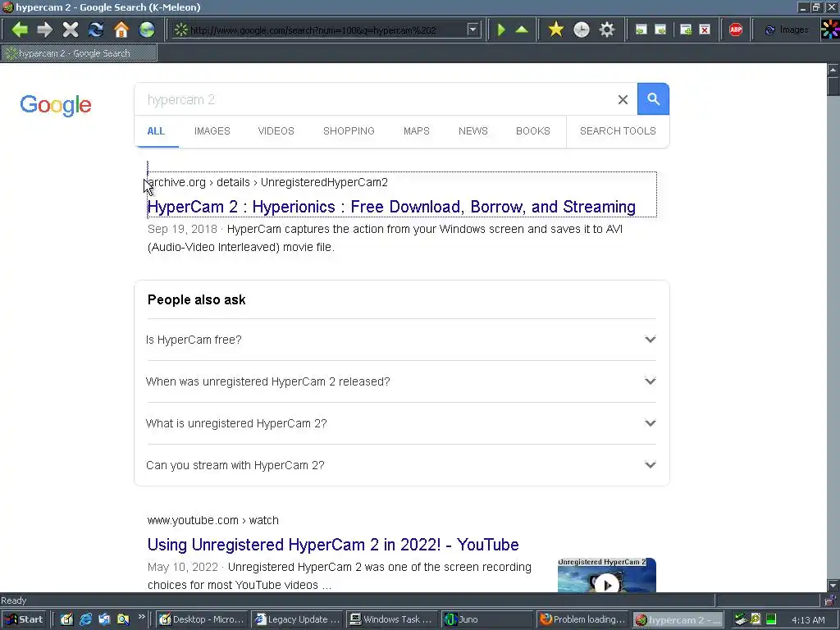Screen dimensions: 840x630
Task: Switch to previous tab icon
Action: [x=641, y=30]
